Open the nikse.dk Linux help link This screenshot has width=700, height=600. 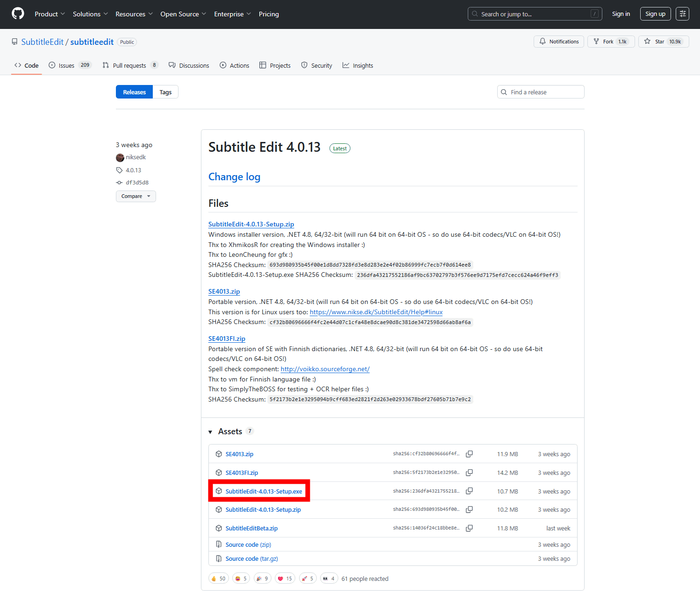click(376, 312)
